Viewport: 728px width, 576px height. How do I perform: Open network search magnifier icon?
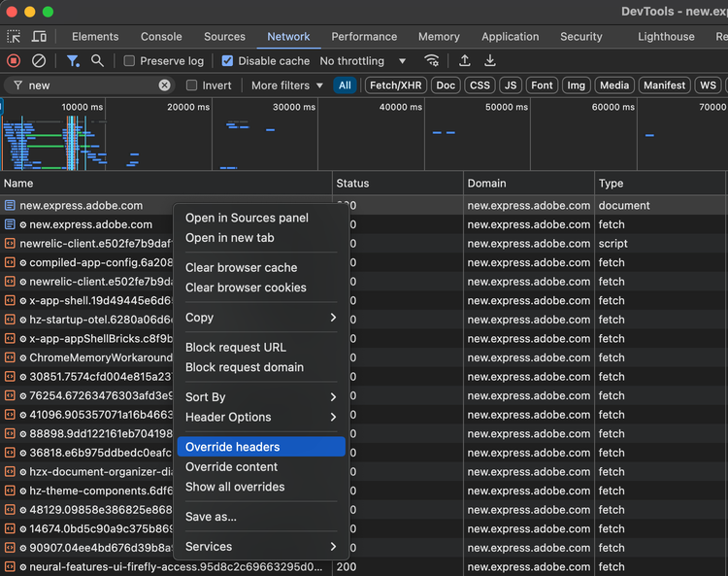point(97,61)
